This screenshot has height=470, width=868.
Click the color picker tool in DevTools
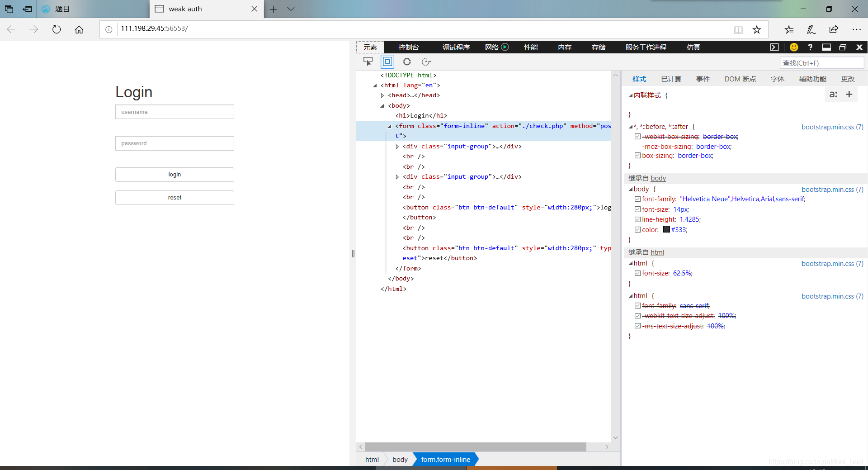click(407, 62)
